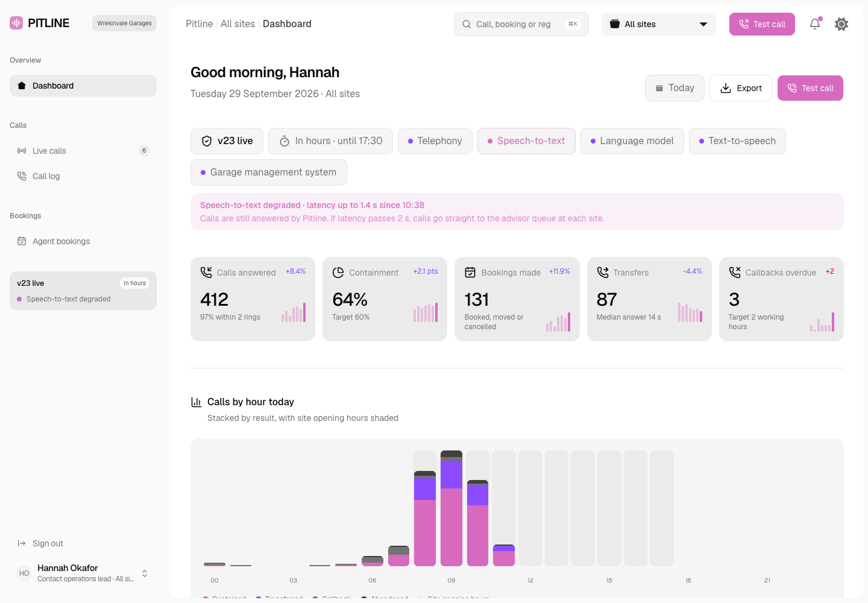Click the Wrekinvale Garages badge

coord(124,23)
